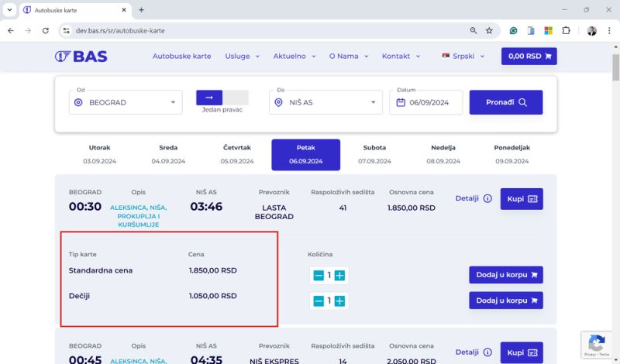
Task: Click the 1.050,00 RSD Dečiji price
Action: 212,296
